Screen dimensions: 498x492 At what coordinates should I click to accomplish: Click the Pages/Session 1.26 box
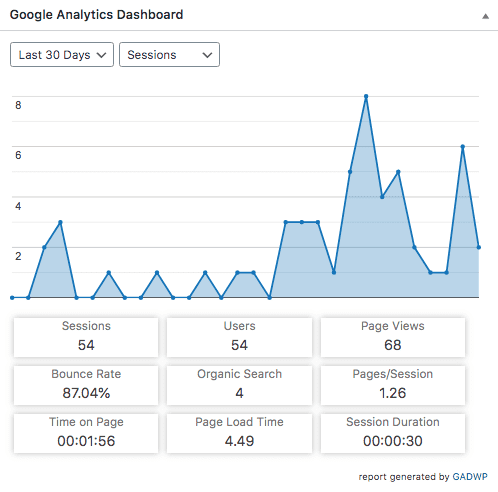[x=393, y=385]
